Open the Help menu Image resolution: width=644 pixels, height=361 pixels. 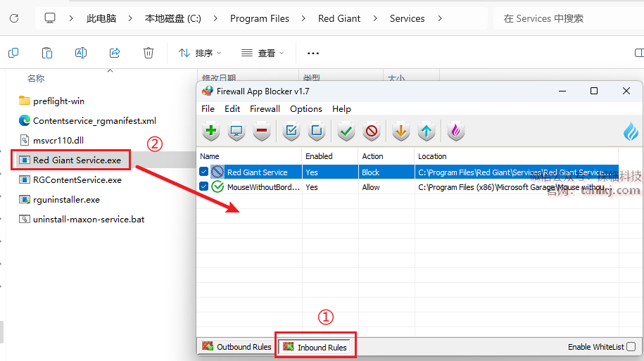click(341, 109)
